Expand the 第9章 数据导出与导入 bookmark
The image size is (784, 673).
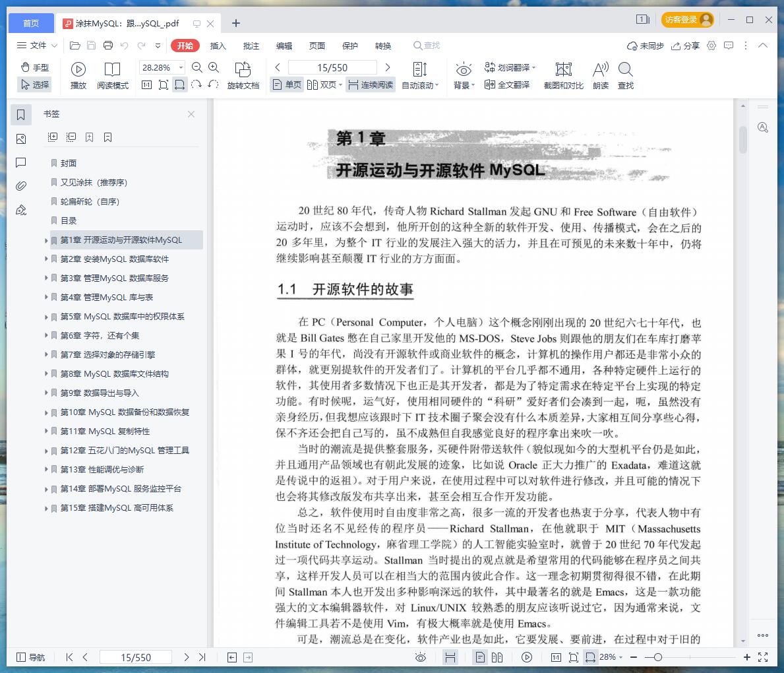coord(46,393)
